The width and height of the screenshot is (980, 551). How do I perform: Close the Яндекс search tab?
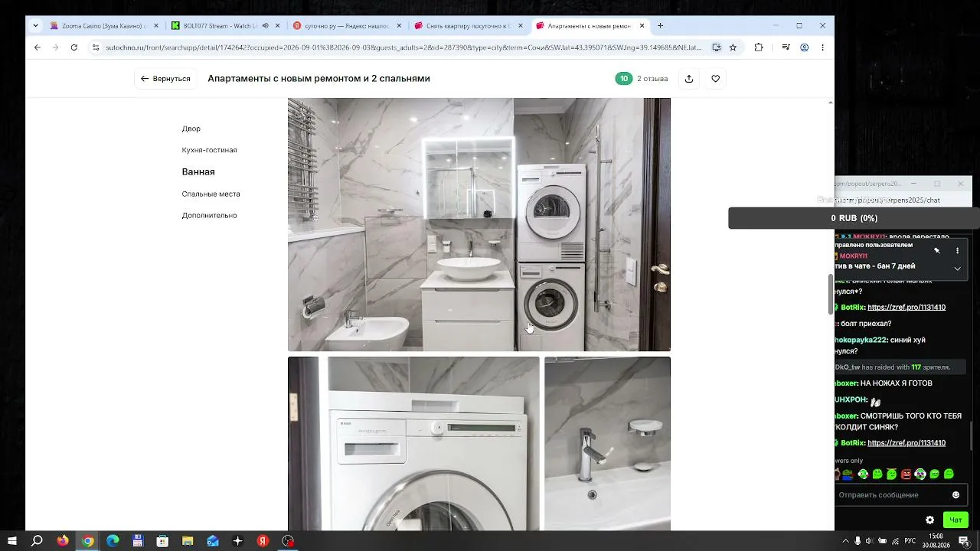(x=398, y=25)
